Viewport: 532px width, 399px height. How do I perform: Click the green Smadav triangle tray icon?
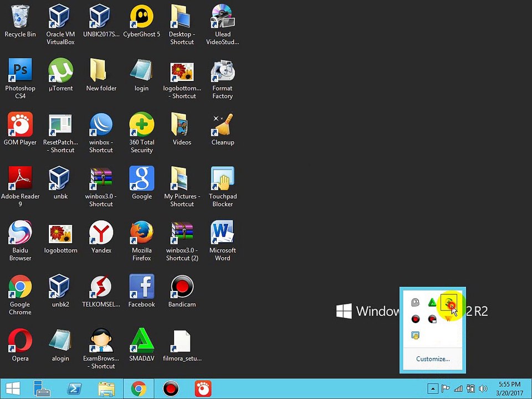[x=432, y=302]
